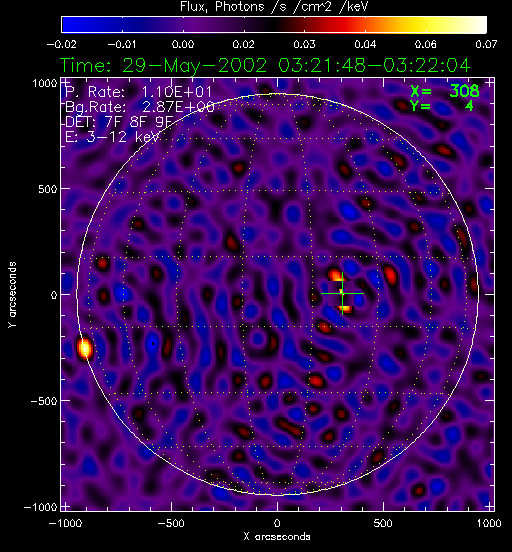Image resolution: width=512 pixels, height=552 pixels.
Task: Click the 0.04 tick label on colorbar
Action: tap(365, 45)
